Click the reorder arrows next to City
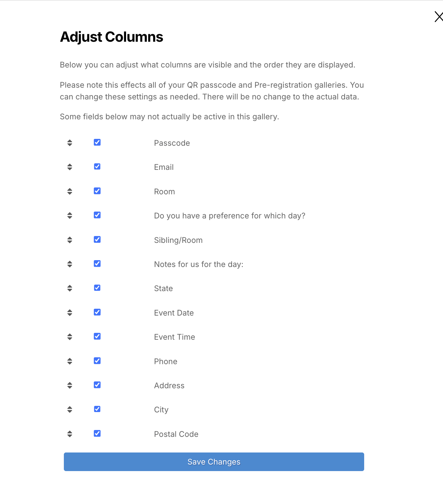The width and height of the screenshot is (443, 504). pyautogui.click(x=70, y=409)
